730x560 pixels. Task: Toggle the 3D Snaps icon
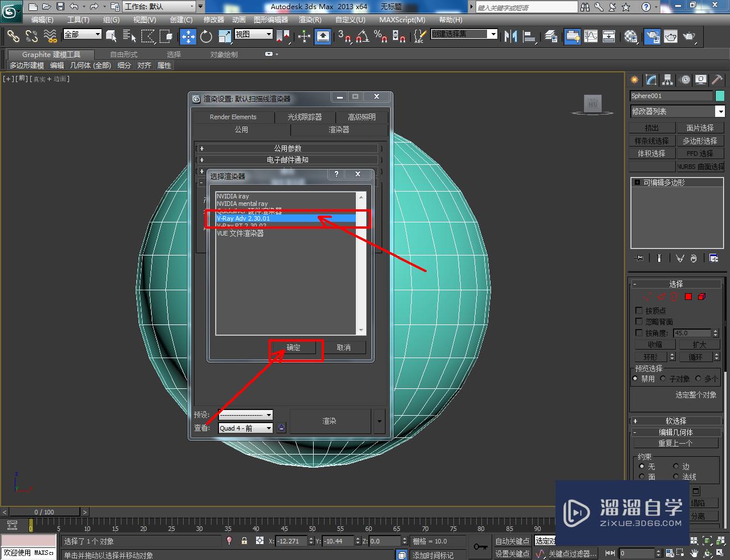pyautogui.click(x=344, y=36)
